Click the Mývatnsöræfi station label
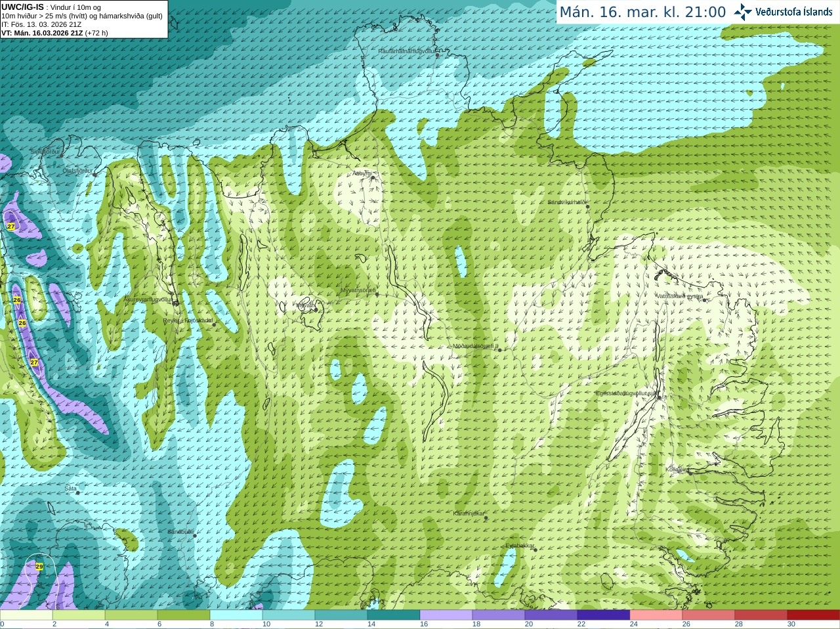The width and height of the screenshot is (840, 629). tap(358, 290)
